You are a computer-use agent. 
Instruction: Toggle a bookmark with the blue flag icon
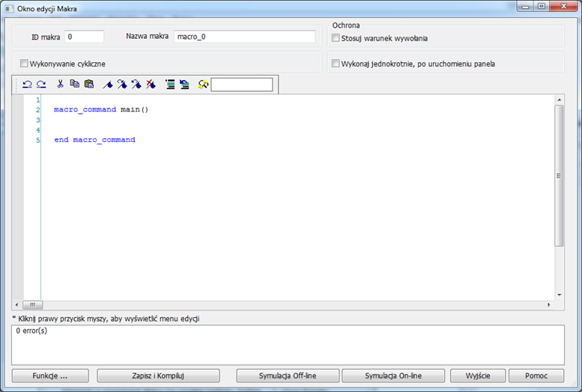point(108,85)
